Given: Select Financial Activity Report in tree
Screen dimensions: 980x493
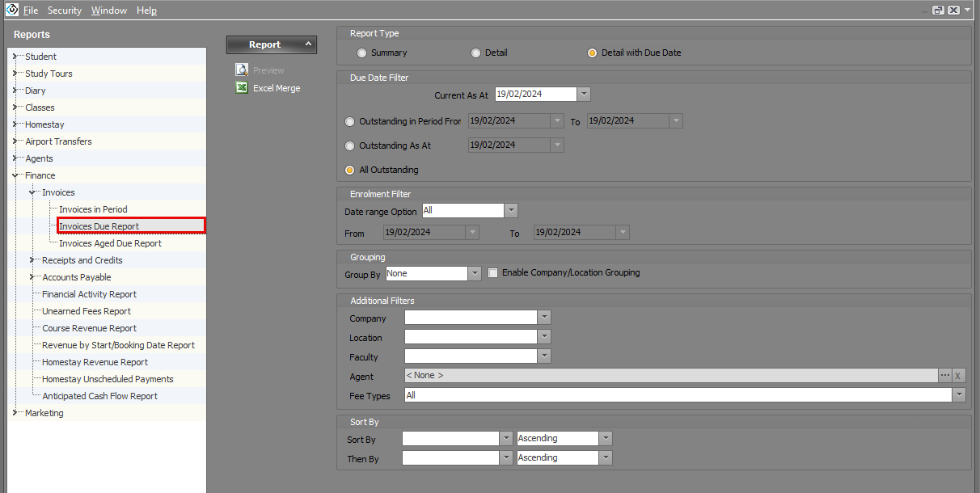Looking at the screenshot, I should coord(89,294).
